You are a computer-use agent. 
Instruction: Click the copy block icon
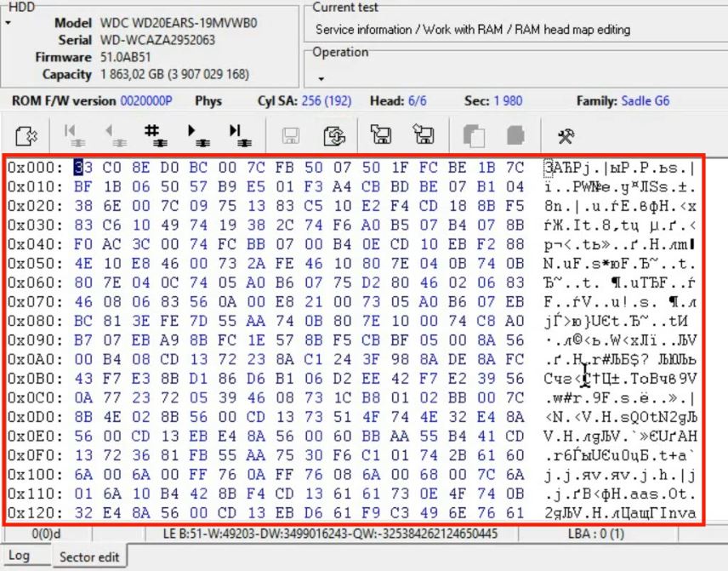(x=474, y=135)
